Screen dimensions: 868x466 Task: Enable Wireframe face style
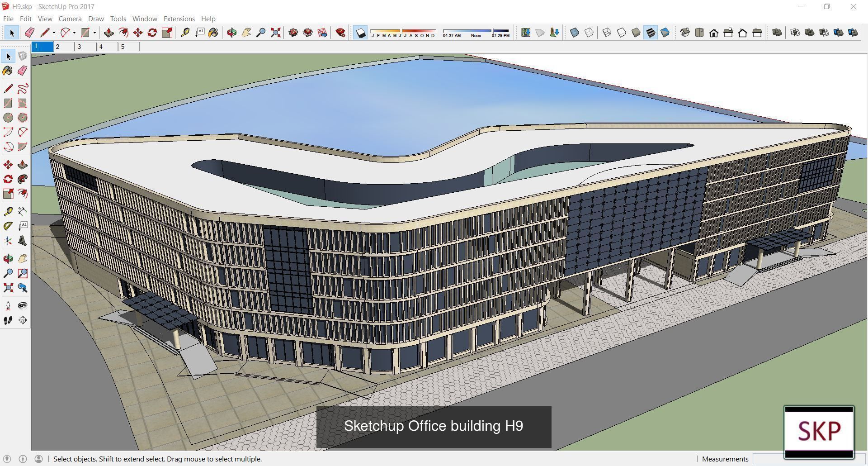coord(607,33)
